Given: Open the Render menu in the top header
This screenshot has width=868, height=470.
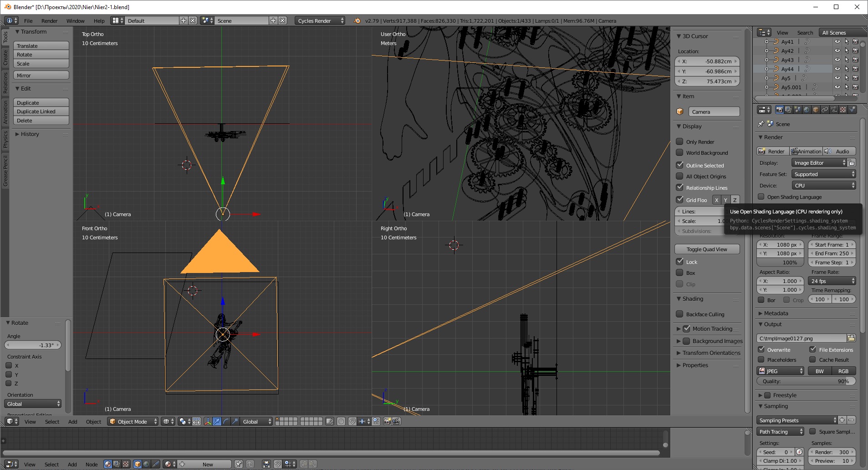Looking at the screenshot, I should tap(50, 21).
